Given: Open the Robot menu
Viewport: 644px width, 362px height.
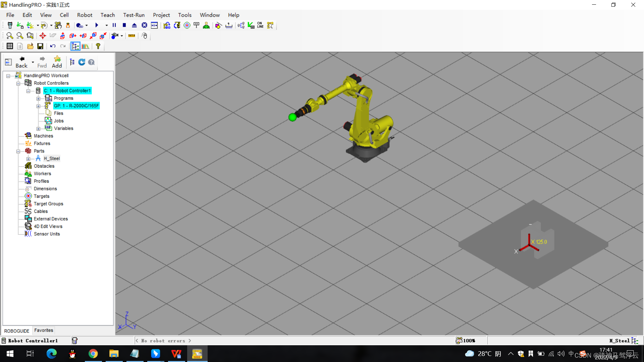Looking at the screenshot, I should point(85,15).
